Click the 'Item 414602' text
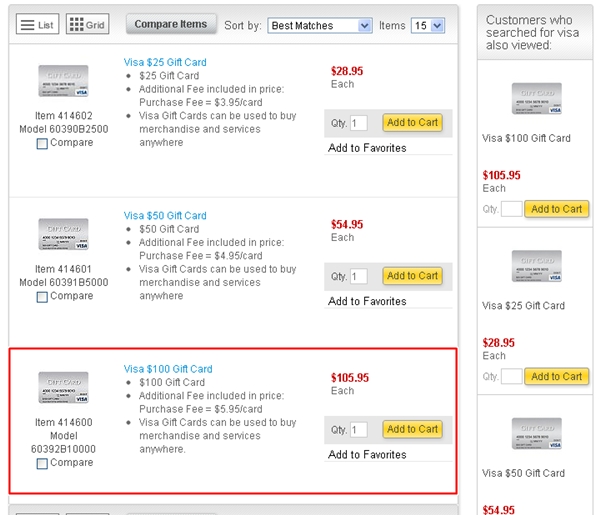The height and width of the screenshot is (515, 600). click(x=64, y=116)
